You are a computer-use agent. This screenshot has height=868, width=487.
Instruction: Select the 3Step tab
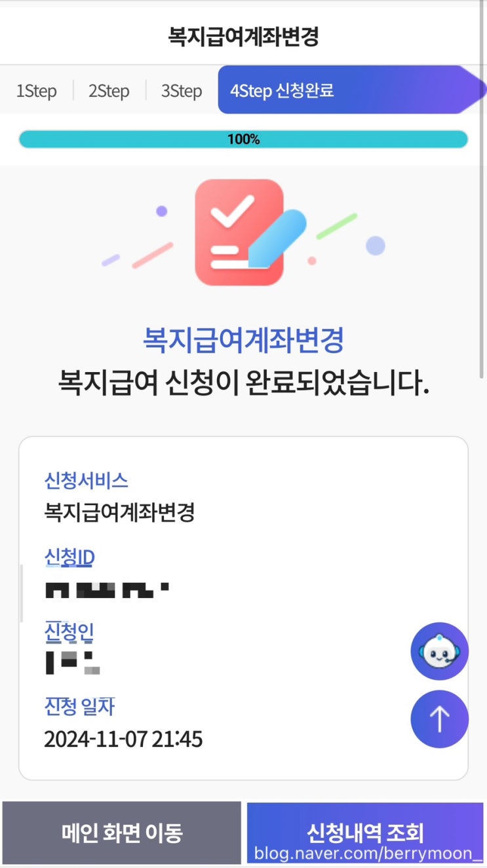point(182,90)
